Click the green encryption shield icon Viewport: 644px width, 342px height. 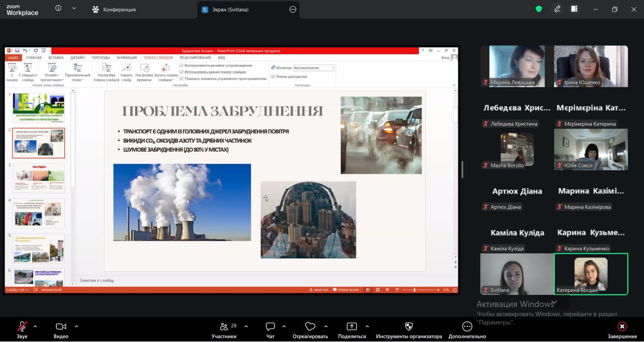coord(539,9)
